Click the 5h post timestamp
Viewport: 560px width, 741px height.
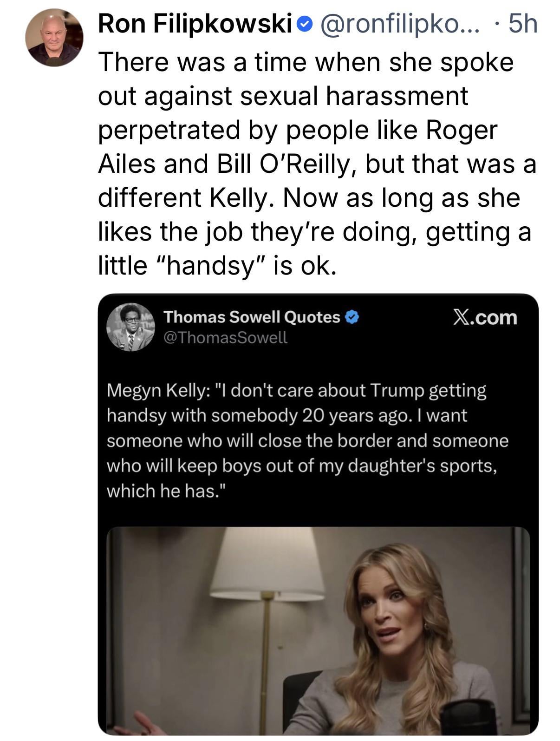tap(523, 23)
